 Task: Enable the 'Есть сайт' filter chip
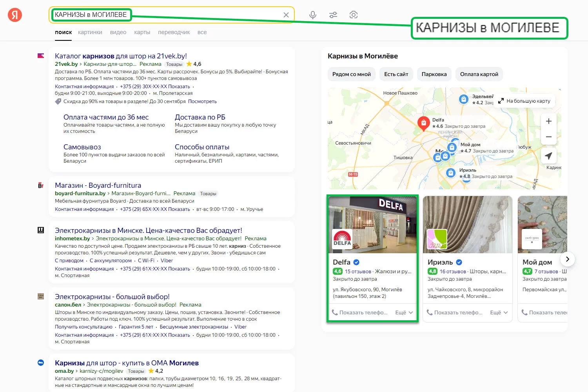click(396, 74)
